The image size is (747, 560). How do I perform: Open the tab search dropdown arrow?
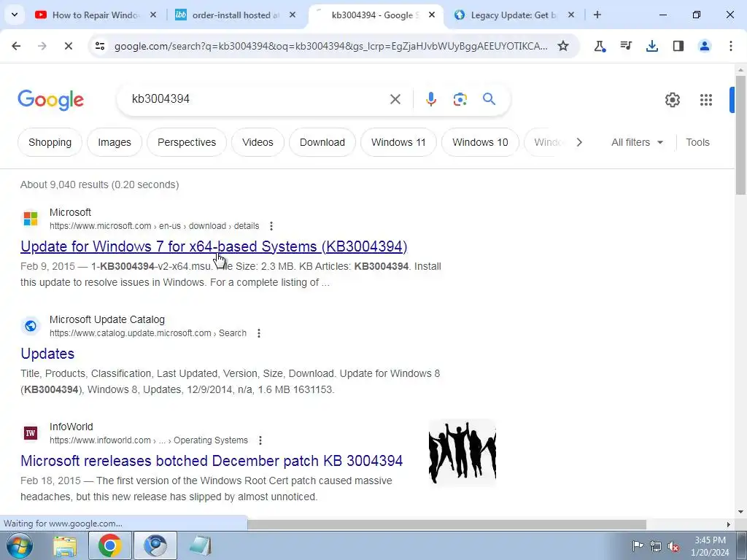[15, 15]
